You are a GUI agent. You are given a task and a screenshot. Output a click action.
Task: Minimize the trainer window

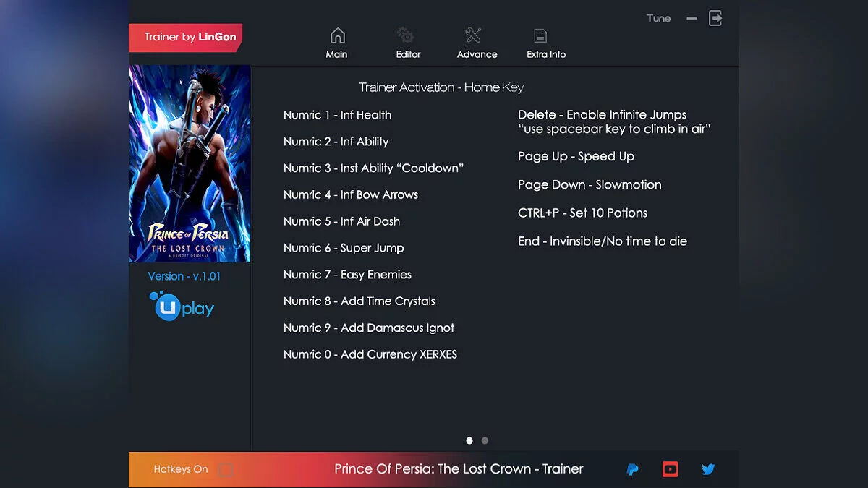pyautogui.click(x=692, y=18)
